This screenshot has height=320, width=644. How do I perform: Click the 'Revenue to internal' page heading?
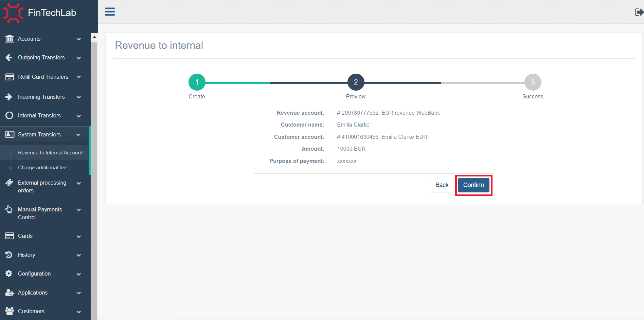[159, 45]
